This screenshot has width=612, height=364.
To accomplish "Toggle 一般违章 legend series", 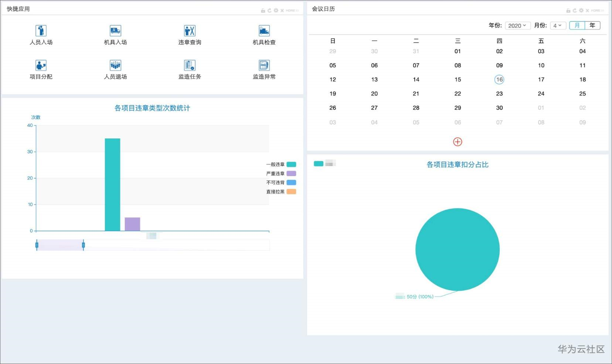I will tap(281, 164).
